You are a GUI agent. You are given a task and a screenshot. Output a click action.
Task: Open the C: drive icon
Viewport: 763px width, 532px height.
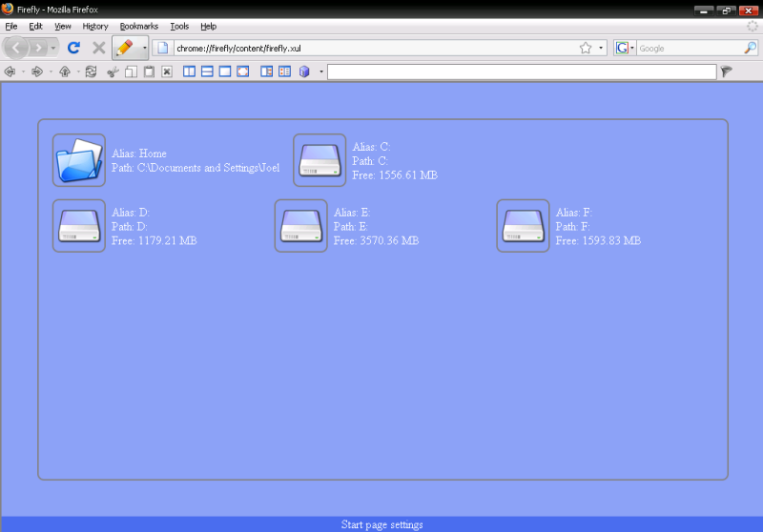click(320, 160)
